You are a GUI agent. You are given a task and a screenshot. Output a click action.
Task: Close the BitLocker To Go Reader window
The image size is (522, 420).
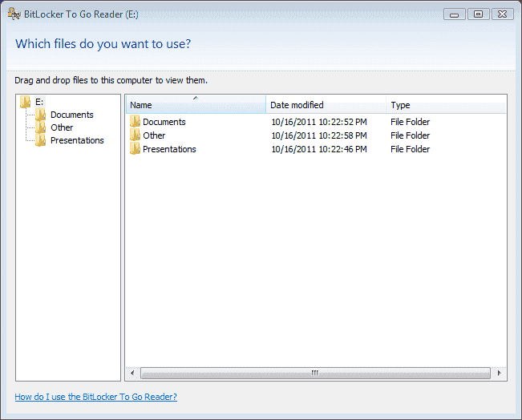point(503,14)
